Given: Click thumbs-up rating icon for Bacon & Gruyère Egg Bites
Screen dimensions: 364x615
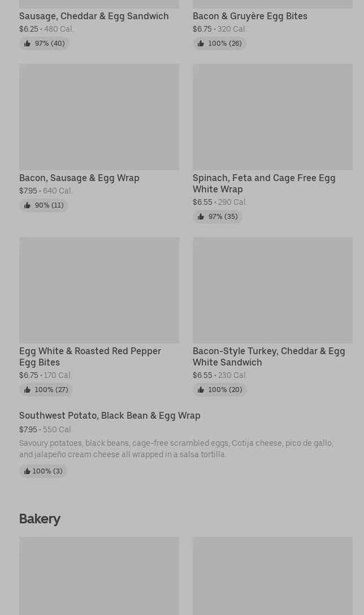Looking at the screenshot, I should (x=201, y=44).
